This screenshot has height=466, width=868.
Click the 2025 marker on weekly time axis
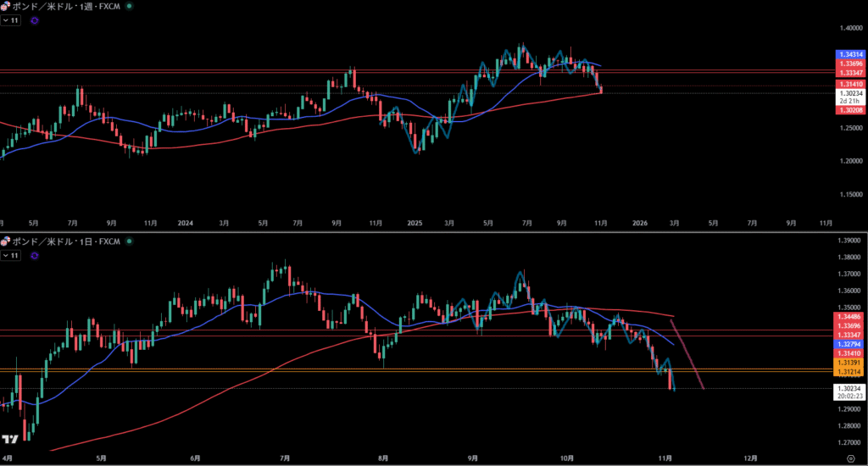click(413, 224)
